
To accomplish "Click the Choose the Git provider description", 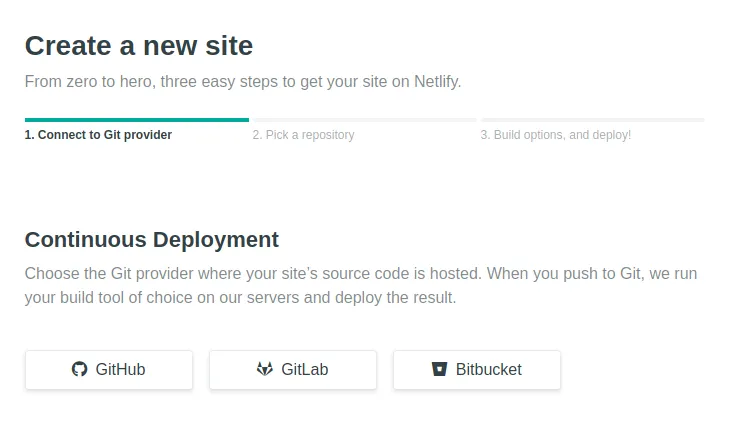I will [x=360, y=286].
